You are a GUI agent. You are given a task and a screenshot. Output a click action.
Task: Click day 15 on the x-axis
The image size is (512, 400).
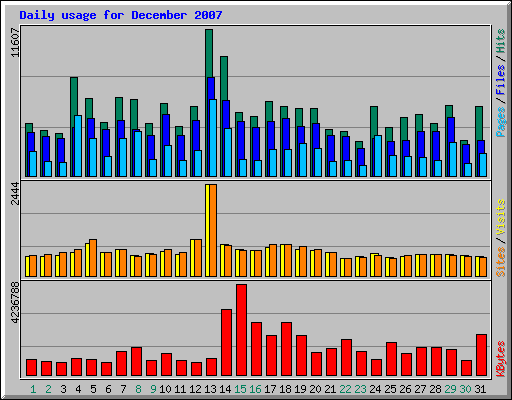[x=240, y=389]
